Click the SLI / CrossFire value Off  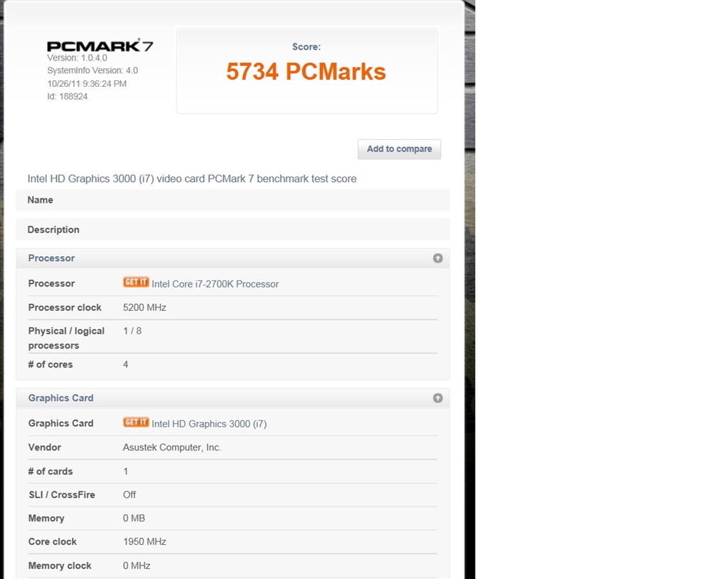pyautogui.click(x=129, y=495)
